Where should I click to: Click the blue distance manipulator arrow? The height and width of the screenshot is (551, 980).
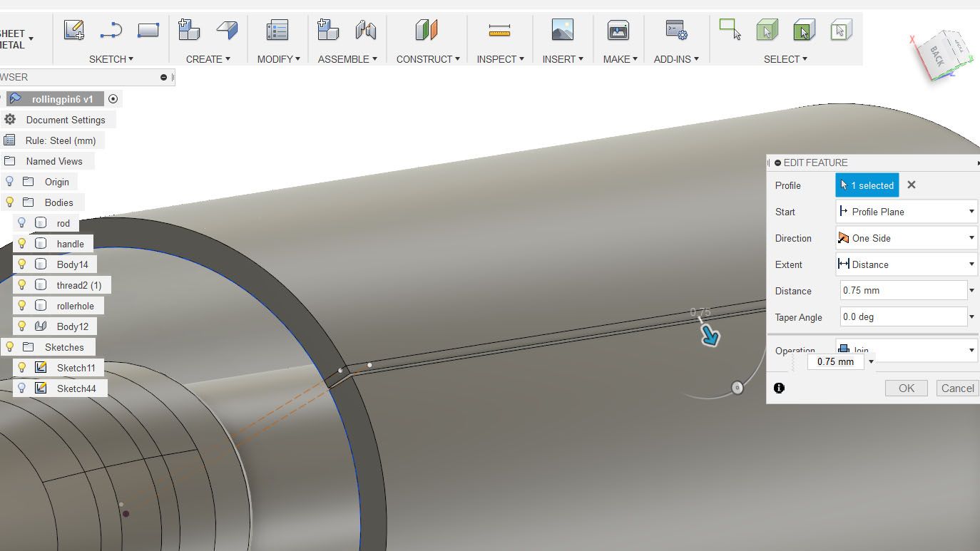click(709, 335)
